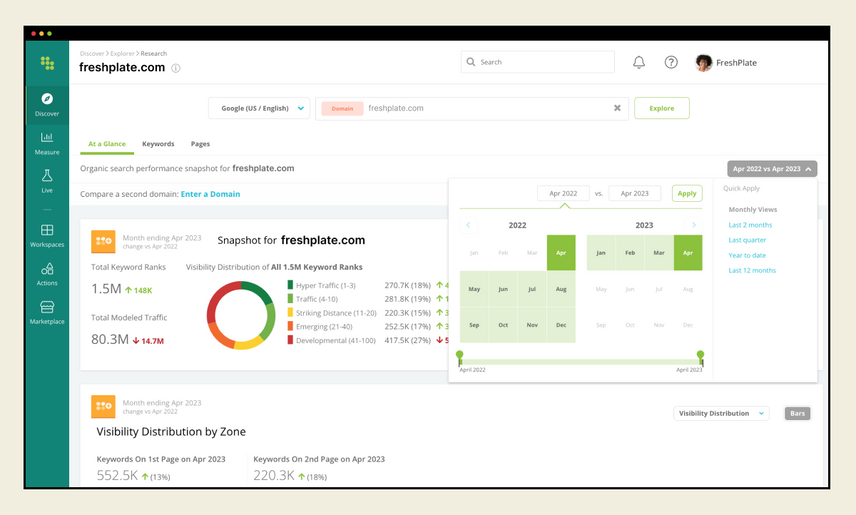Select Feb in the 2023 calendar
The height and width of the screenshot is (515, 856).
pyautogui.click(x=630, y=253)
